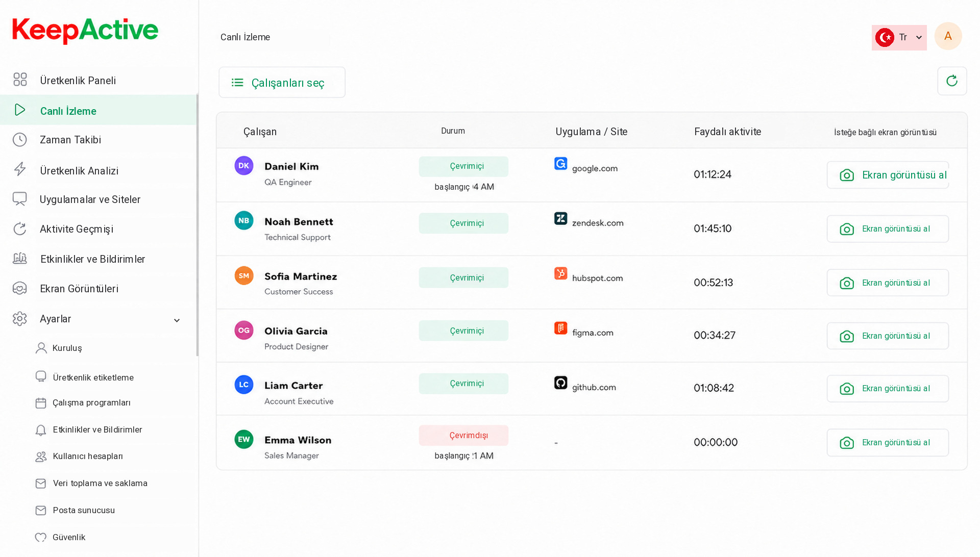Screen dimensions: 980x557
Task: Open Veri toplama ve saklama
Action: 91,483
